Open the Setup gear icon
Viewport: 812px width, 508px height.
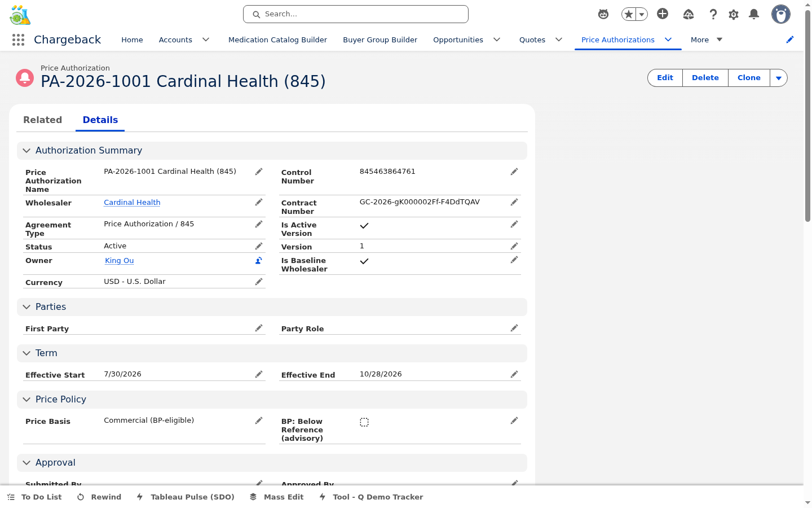[x=734, y=14]
